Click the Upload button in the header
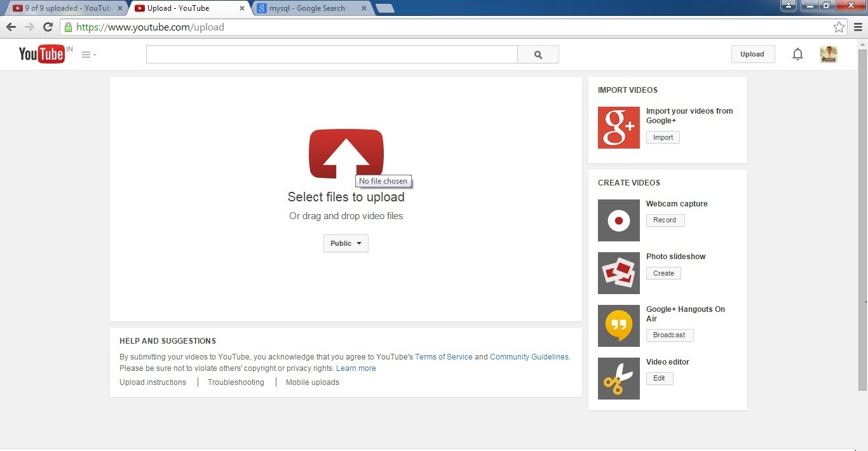The width and height of the screenshot is (868, 451). coord(752,55)
